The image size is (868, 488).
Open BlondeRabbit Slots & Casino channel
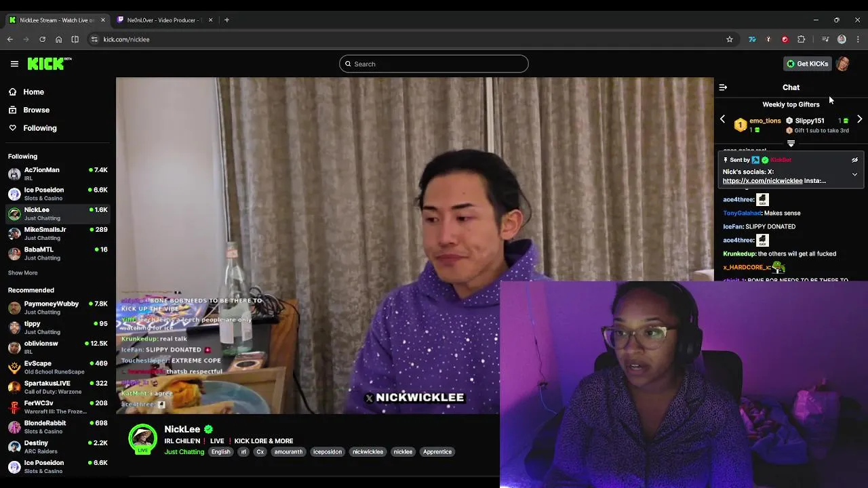pyautogui.click(x=58, y=427)
